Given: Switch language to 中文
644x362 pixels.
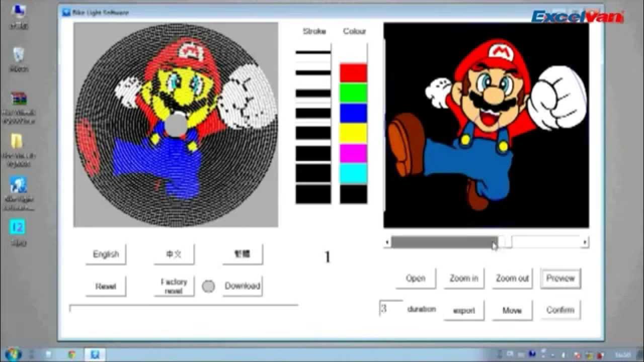Looking at the screenshot, I should click(x=174, y=254).
